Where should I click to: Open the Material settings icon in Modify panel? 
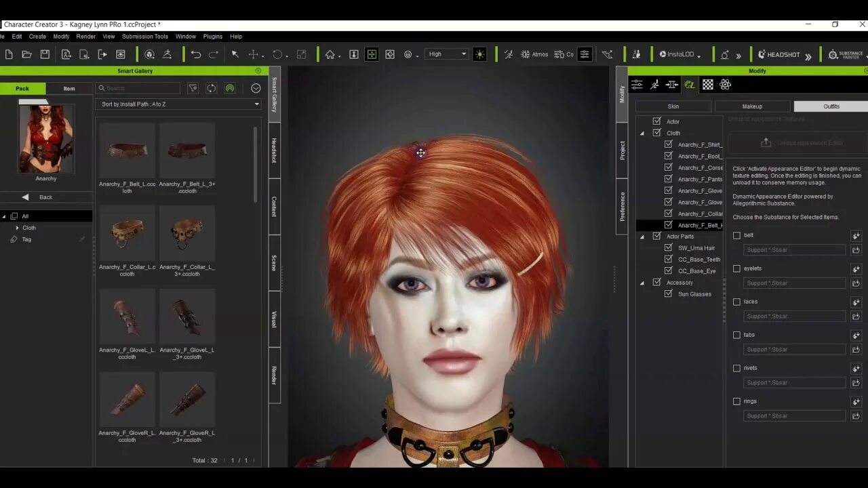coord(707,84)
